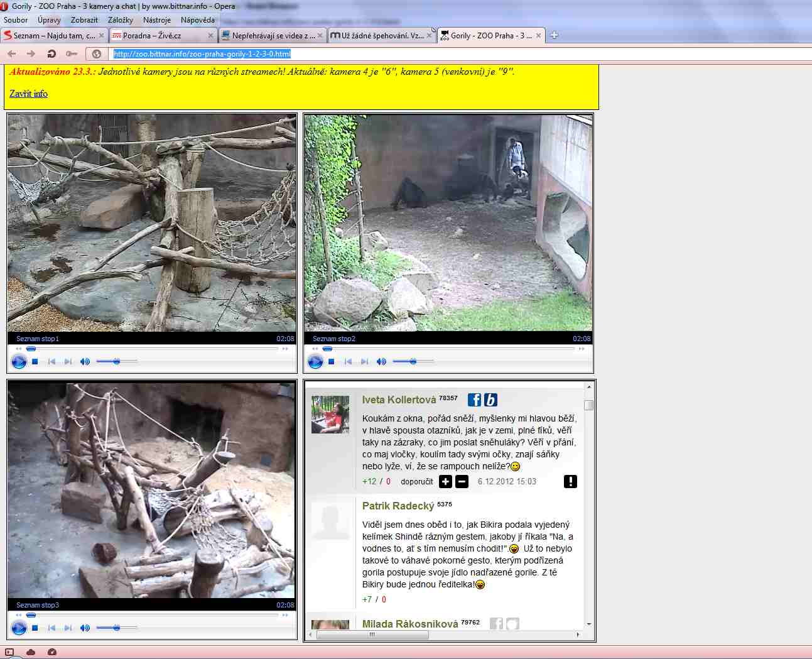Click the site info globe badge
The image size is (812, 659).
pyautogui.click(x=97, y=54)
